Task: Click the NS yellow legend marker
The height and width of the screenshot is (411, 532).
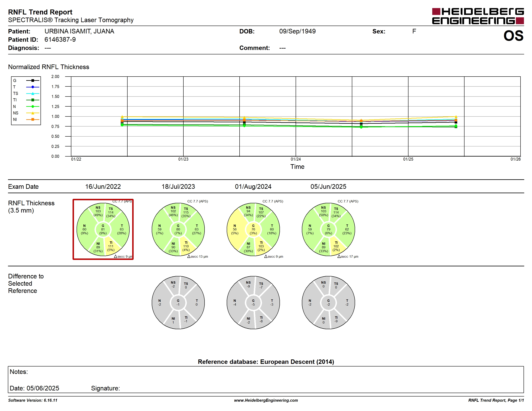Action: pos(33,113)
